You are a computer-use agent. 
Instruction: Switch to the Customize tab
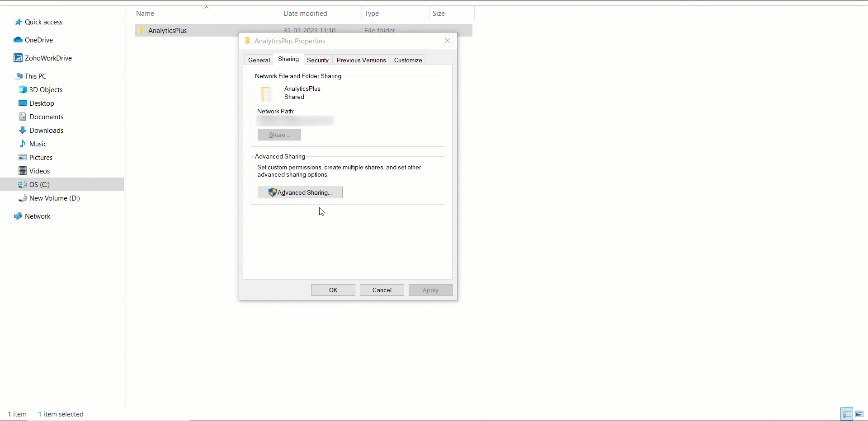[408, 60]
